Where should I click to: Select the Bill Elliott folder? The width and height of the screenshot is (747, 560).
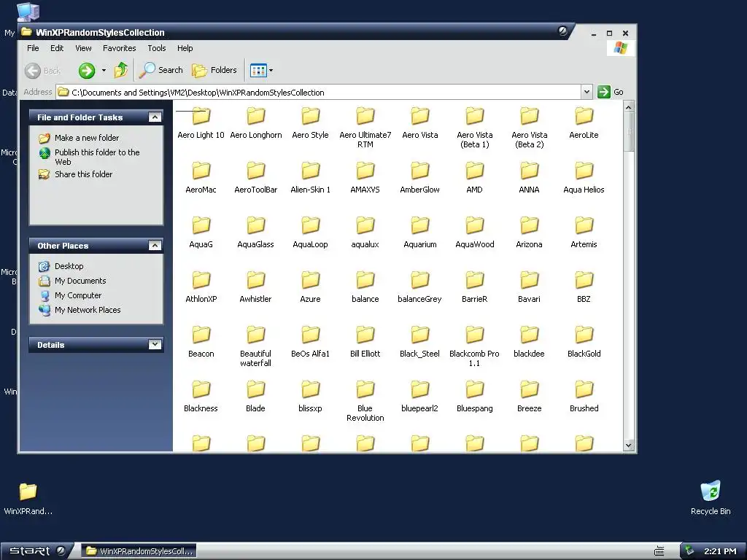[x=365, y=342]
